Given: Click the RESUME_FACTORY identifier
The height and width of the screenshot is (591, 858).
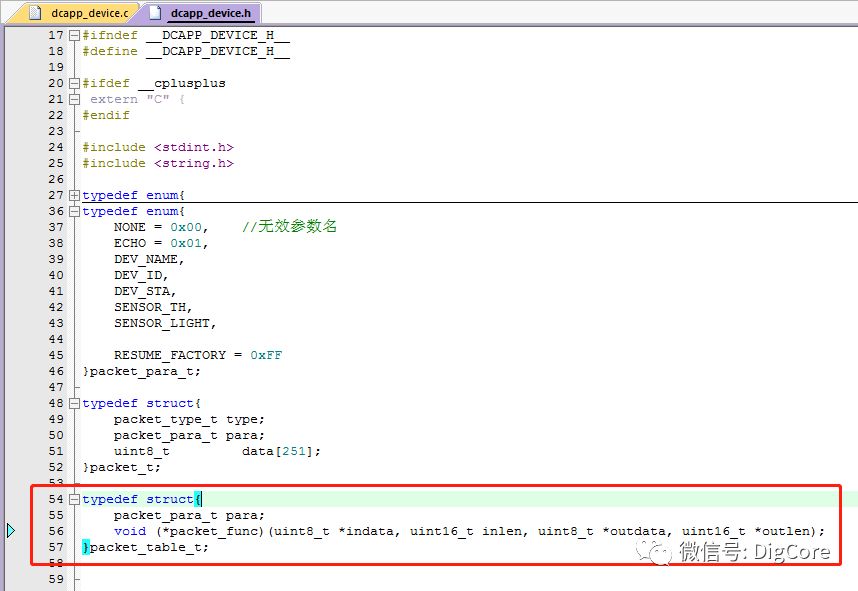Looking at the screenshot, I should click(x=170, y=355).
